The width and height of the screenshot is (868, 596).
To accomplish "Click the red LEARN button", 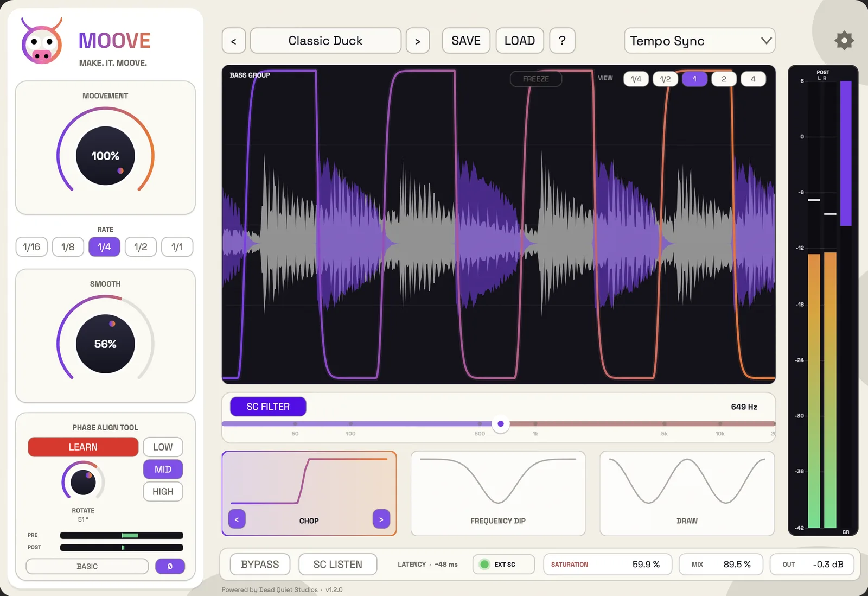I will point(83,447).
